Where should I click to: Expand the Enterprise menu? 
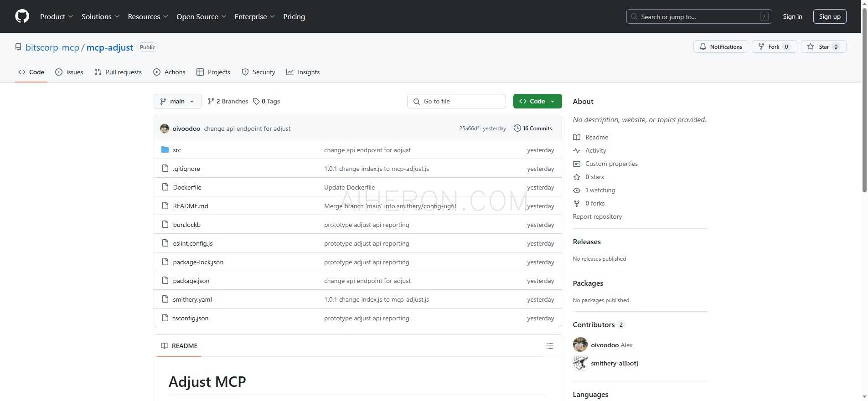click(254, 16)
